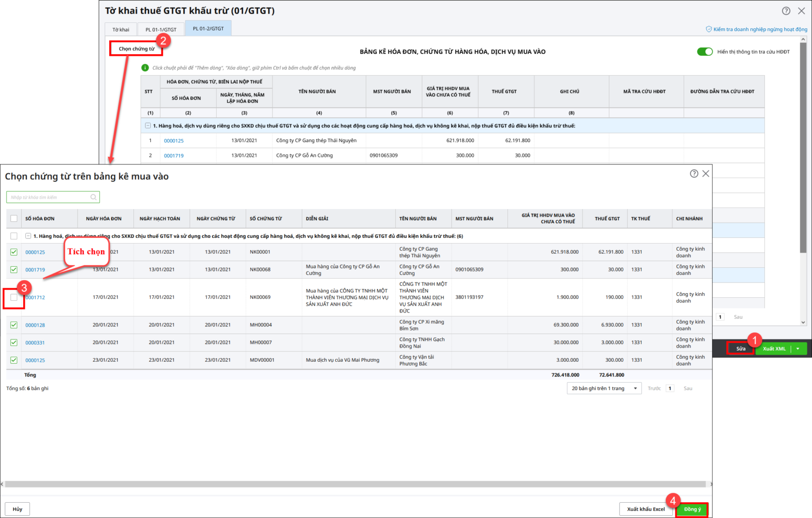
Task: Switch to PL 01-1/GTGT tab
Action: [161, 29]
